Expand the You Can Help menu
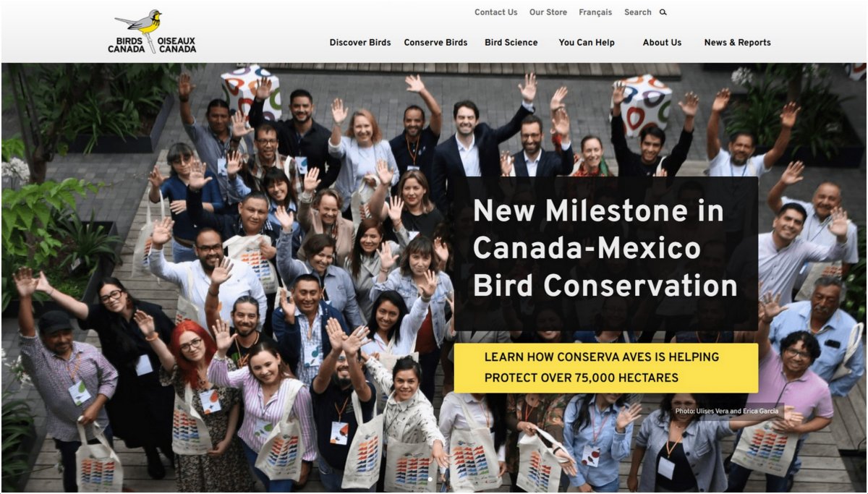The height and width of the screenshot is (494, 868). (587, 43)
